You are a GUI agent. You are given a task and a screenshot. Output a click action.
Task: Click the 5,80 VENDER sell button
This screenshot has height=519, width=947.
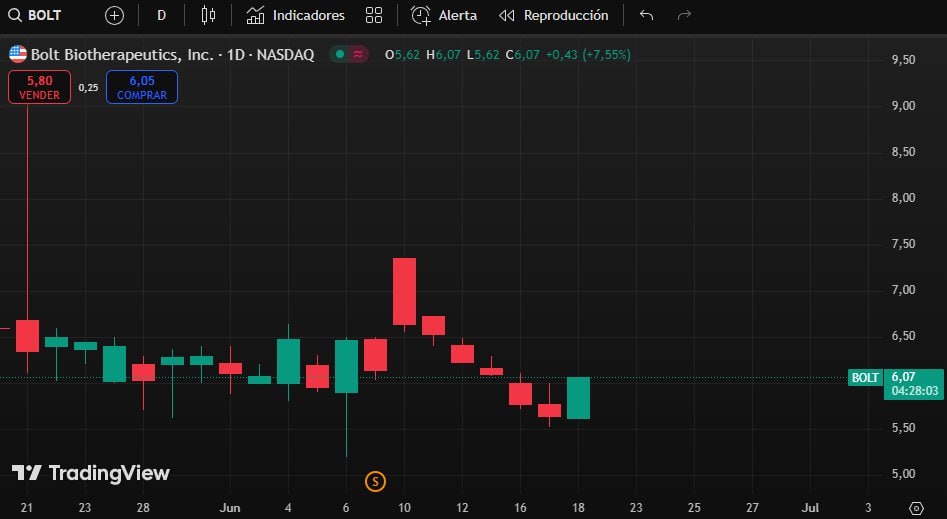pos(39,87)
